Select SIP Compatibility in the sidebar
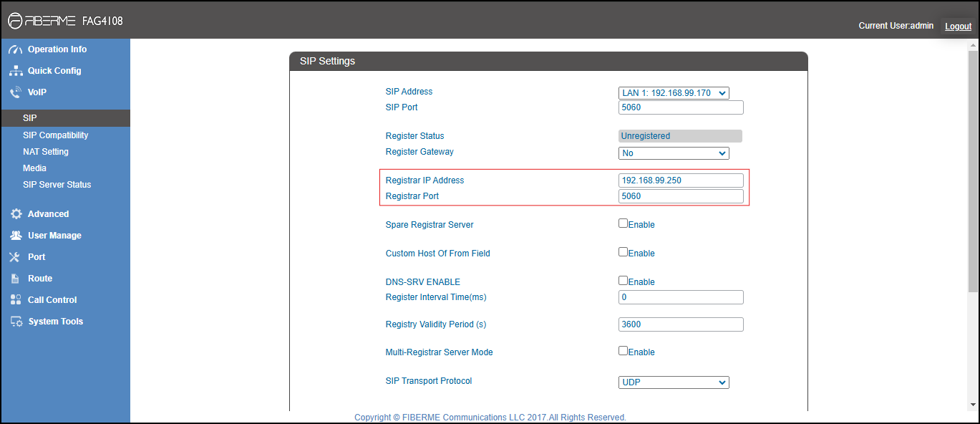Image resolution: width=980 pixels, height=424 pixels. coord(56,135)
